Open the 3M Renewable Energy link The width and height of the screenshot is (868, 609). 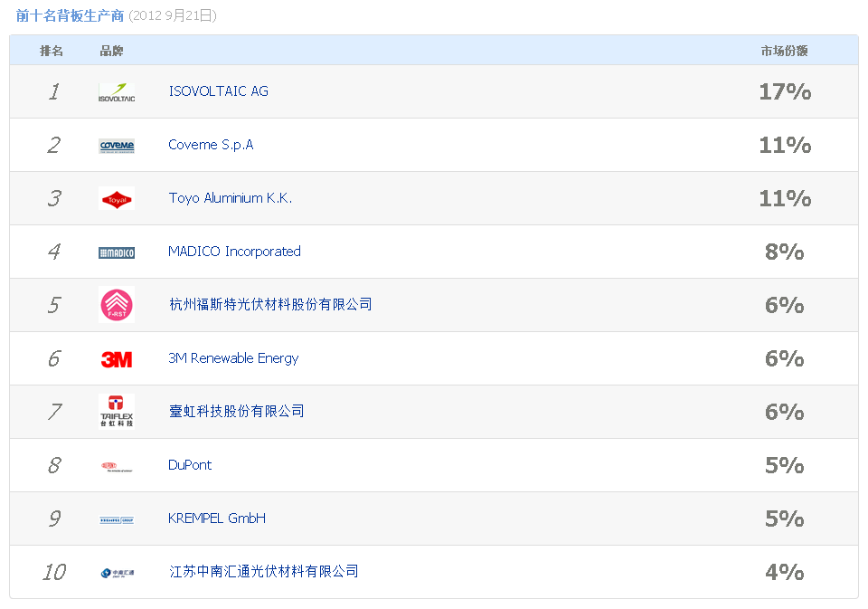pos(233,358)
